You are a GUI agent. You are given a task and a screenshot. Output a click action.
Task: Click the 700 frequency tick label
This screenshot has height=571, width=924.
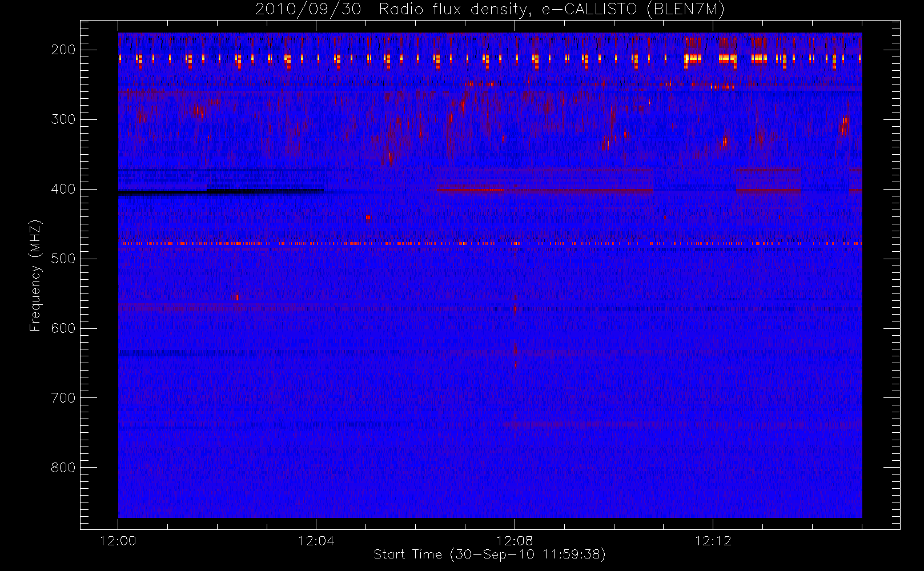tap(63, 398)
